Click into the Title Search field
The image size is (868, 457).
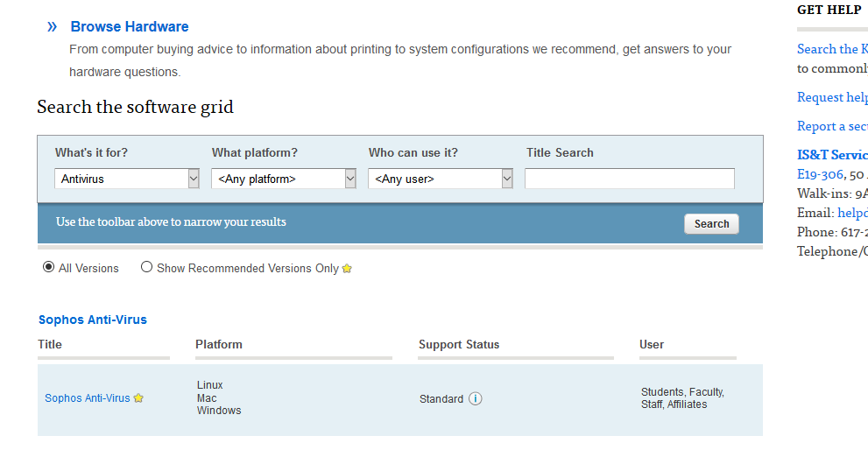629,179
